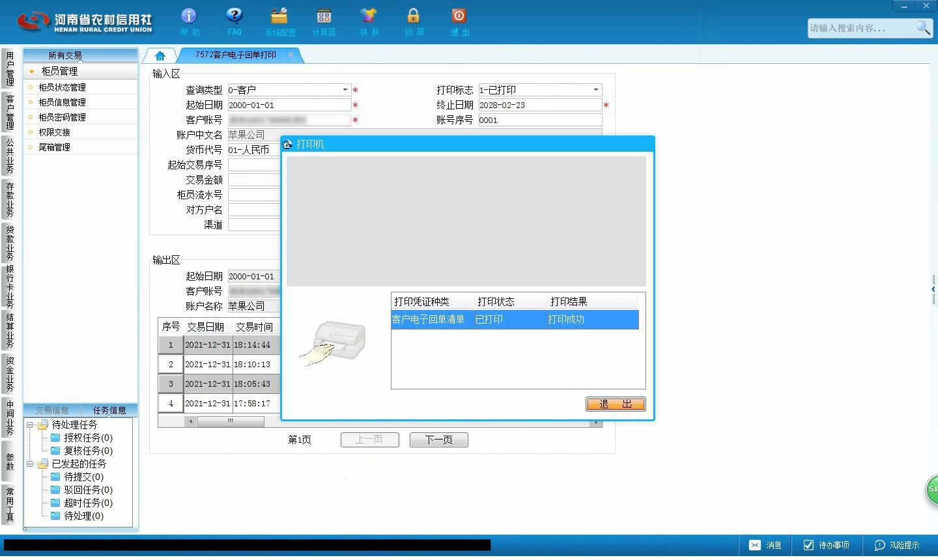Select the 客户电子回单清单 print row

515,319
